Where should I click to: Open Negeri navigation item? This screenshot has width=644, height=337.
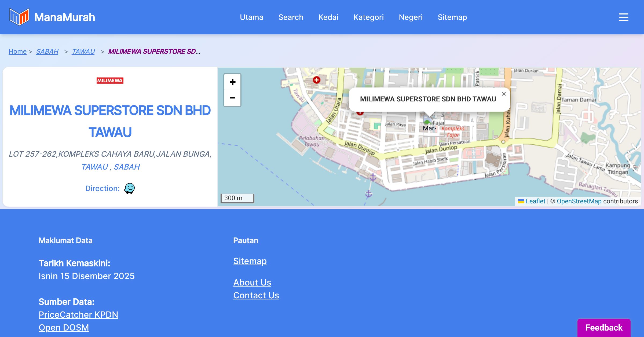tap(411, 17)
